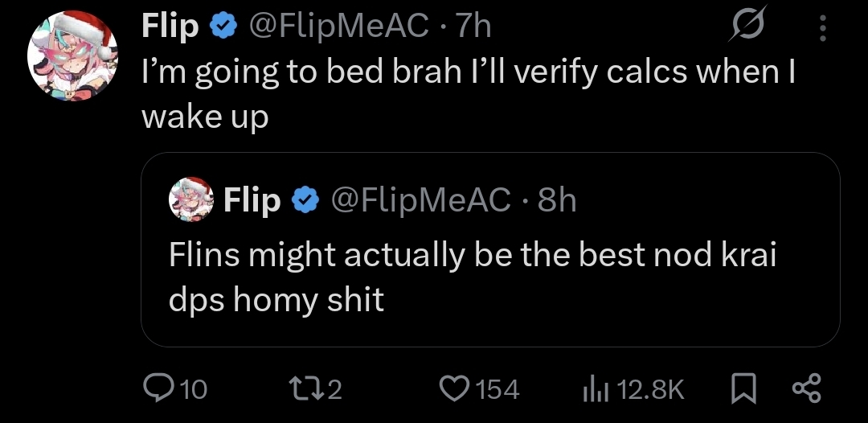This screenshot has height=423, width=868.
Task: Open the share icon menu
Action: point(805,390)
